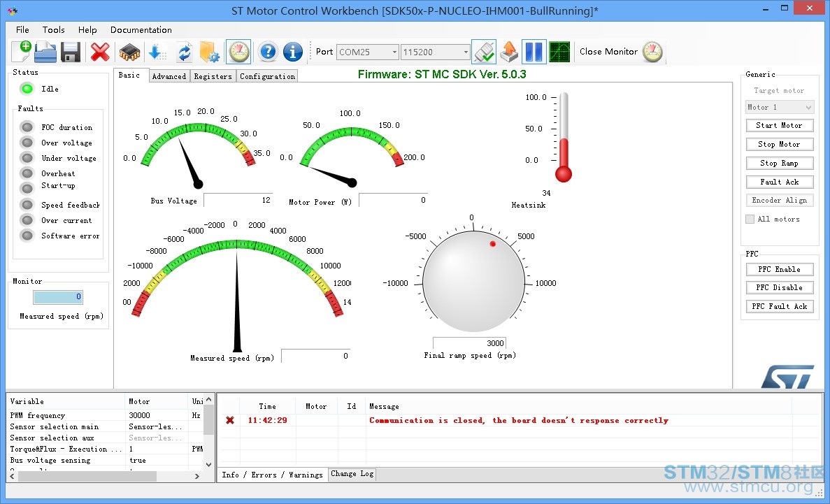Image resolution: width=830 pixels, height=504 pixels.
Task: Click the knob's red indicator dot
Action: 493,244
